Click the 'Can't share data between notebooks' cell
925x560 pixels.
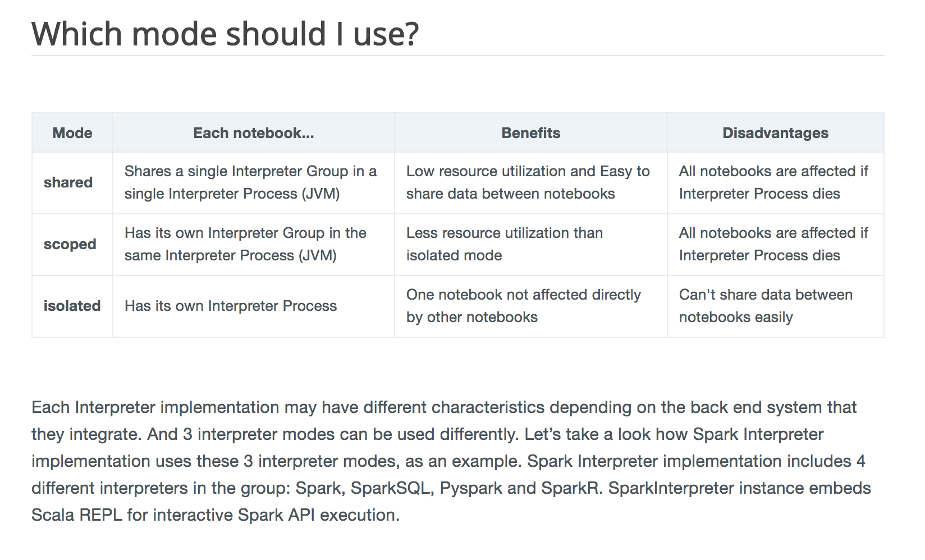tap(776, 306)
